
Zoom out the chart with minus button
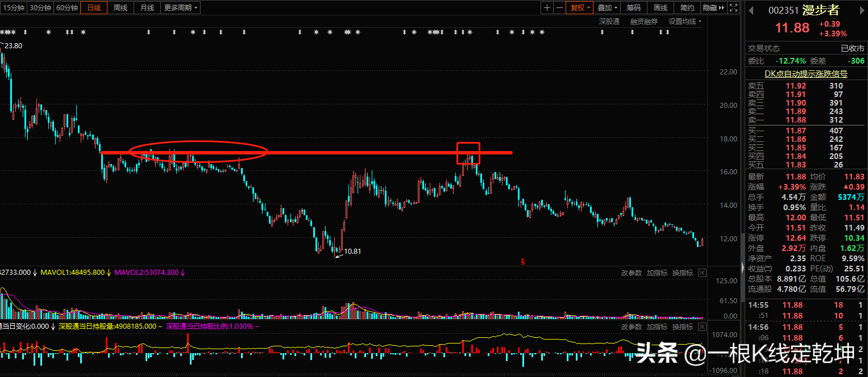(x=559, y=7)
